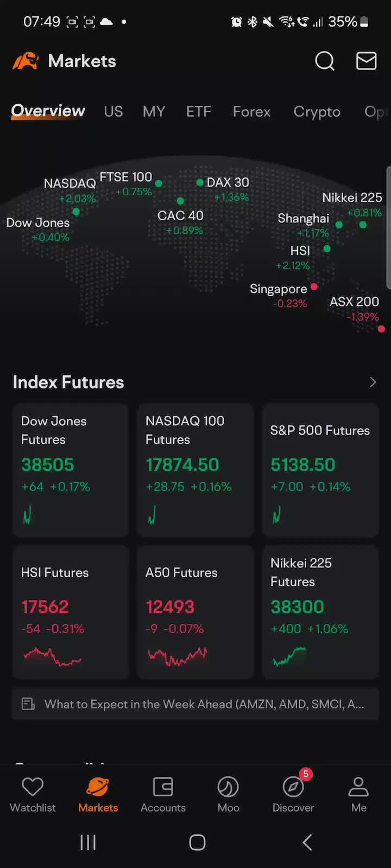The height and width of the screenshot is (868, 391).
Task: Open the Nikkei 225 Futures card
Action: click(x=320, y=612)
